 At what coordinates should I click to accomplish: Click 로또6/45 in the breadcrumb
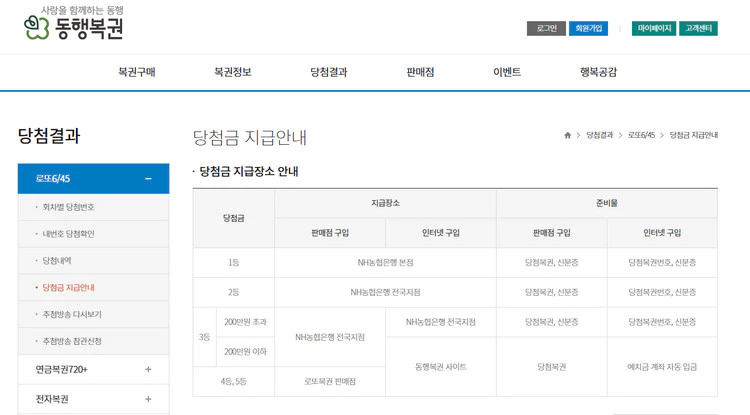pos(641,135)
